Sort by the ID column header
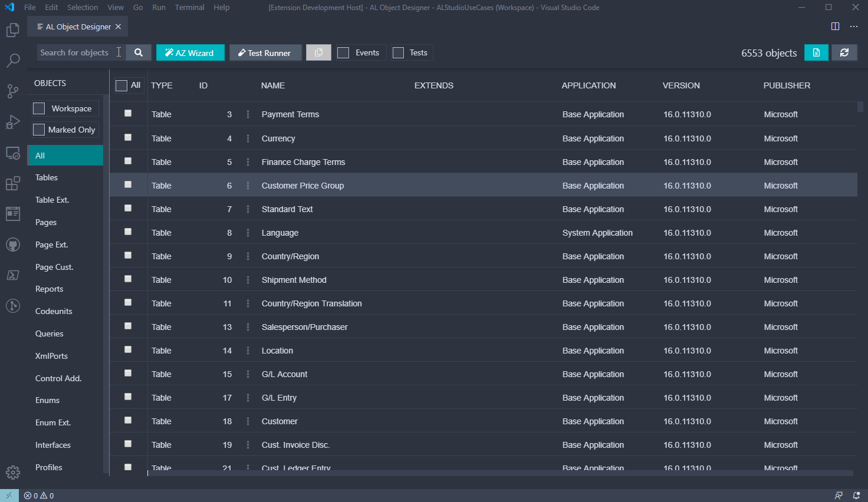868x502 pixels. tap(203, 85)
